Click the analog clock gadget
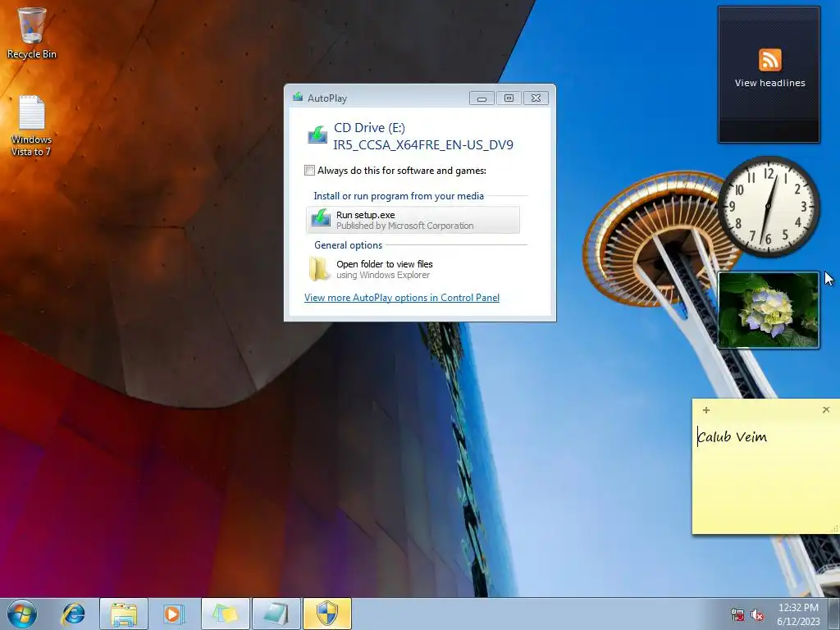The image size is (840, 630). (769, 206)
